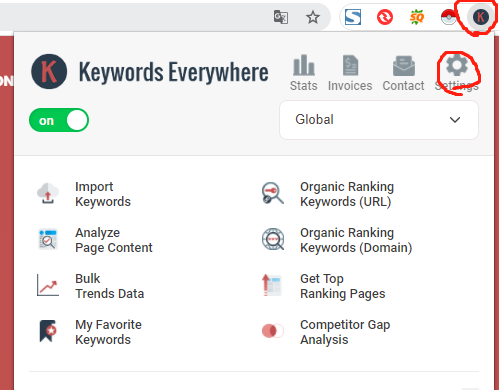The width and height of the screenshot is (499, 390).
Task: Click the SQ extension icon
Action: (x=417, y=17)
